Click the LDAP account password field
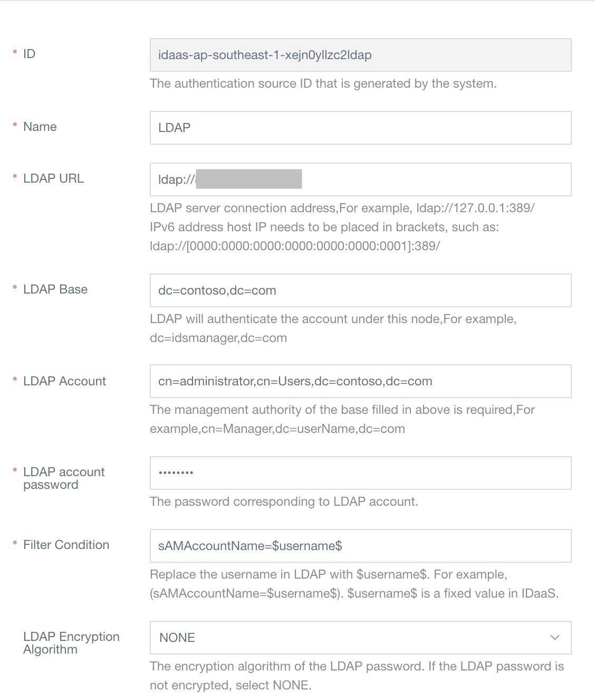Image resolution: width=595 pixels, height=700 pixels. click(x=360, y=473)
